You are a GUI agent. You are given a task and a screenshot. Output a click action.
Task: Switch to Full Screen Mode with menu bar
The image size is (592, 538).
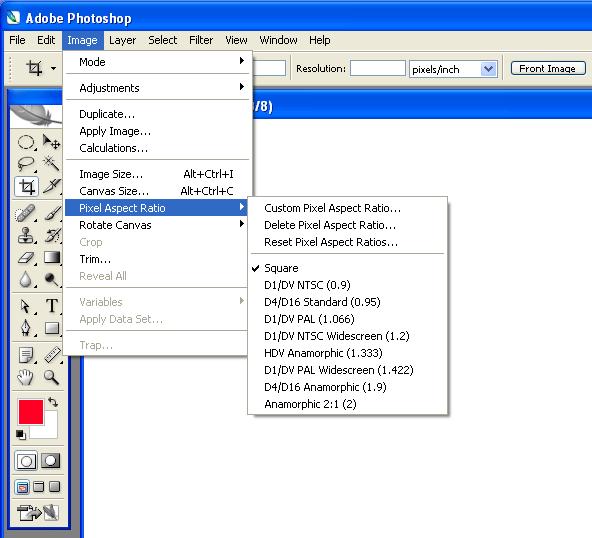tap(39, 487)
